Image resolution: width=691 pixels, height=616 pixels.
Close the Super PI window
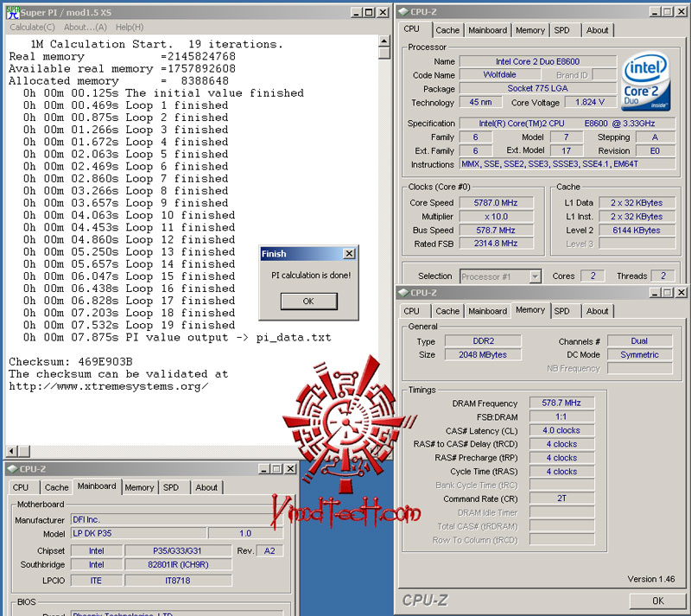click(384, 13)
